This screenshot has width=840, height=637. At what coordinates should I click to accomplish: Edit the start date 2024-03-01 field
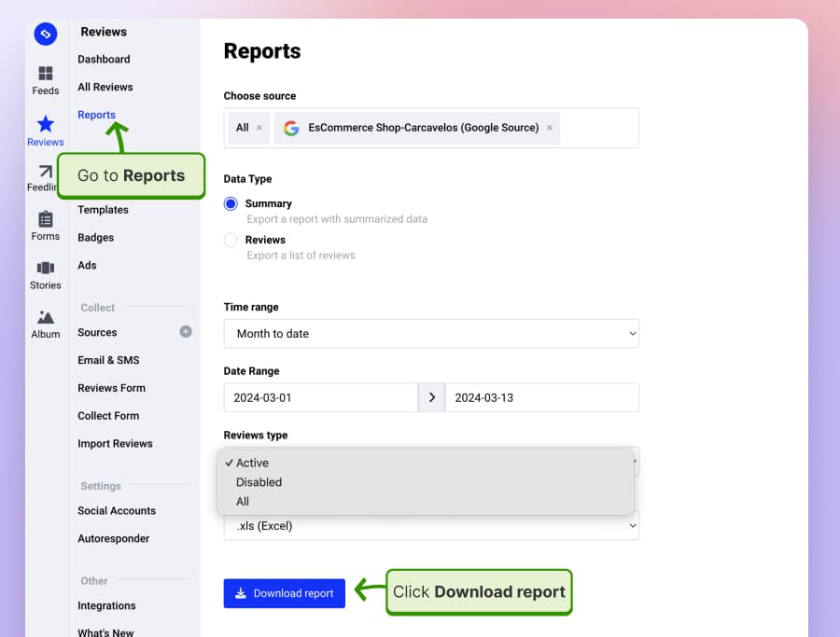tap(321, 397)
